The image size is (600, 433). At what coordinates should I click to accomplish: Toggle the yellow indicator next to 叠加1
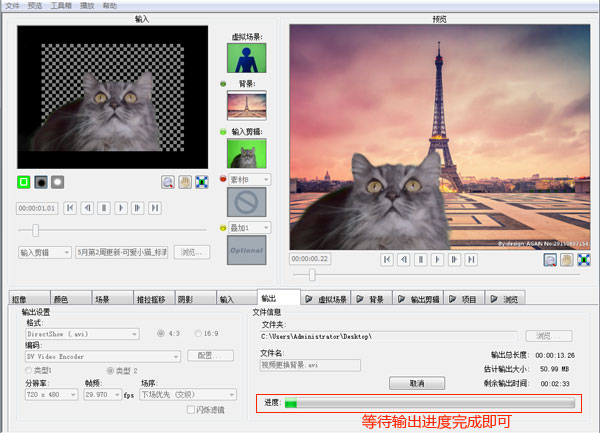click(223, 228)
